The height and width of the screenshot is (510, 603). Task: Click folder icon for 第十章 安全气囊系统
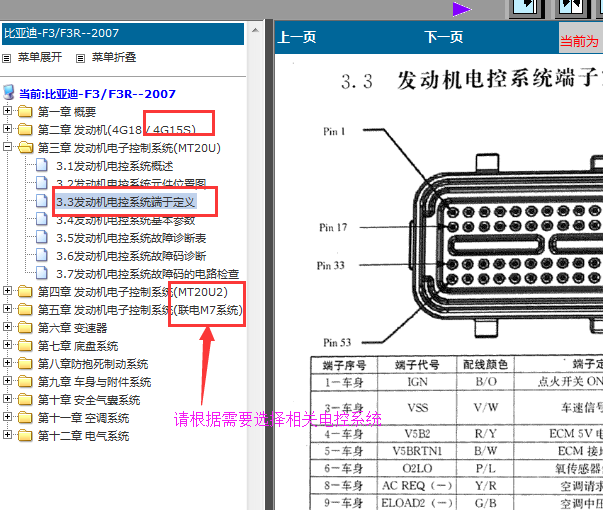25,400
